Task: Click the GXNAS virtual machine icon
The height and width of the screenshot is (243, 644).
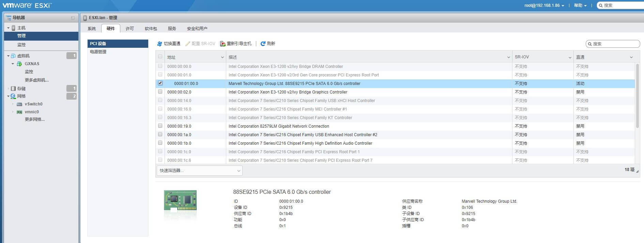Action: pyautogui.click(x=19, y=64)
